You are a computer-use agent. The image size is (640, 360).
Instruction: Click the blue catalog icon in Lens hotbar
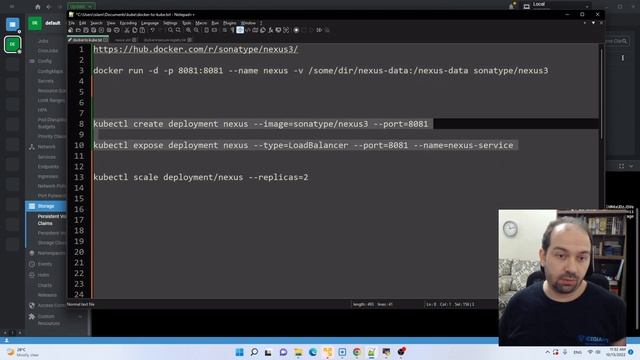tap(12, 24)
